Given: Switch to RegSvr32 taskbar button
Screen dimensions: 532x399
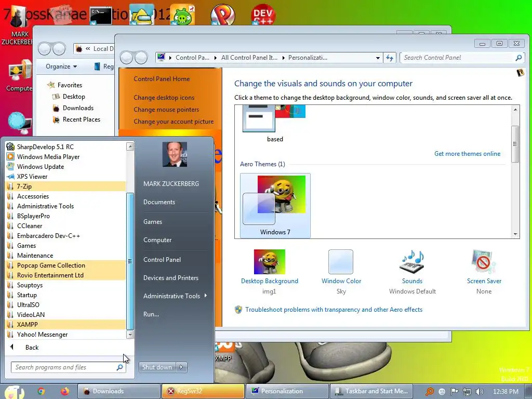Looking at the screenshot, I should tap(203, 391).
